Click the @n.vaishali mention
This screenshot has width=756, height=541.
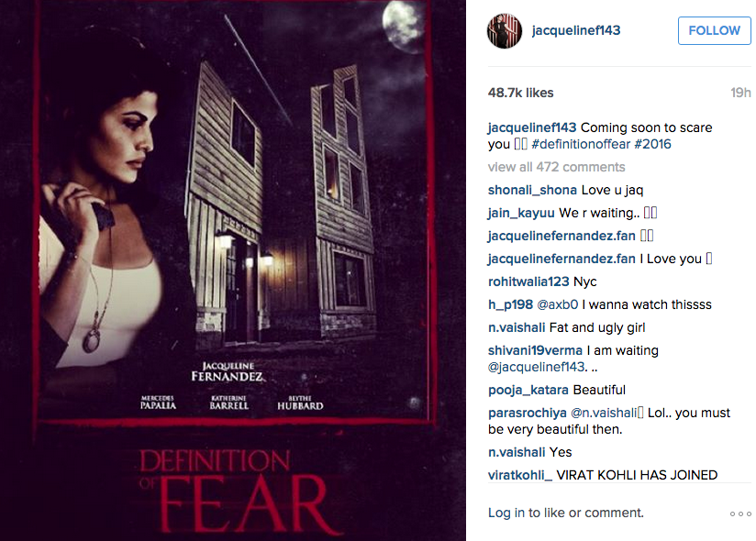coord(604,413)
